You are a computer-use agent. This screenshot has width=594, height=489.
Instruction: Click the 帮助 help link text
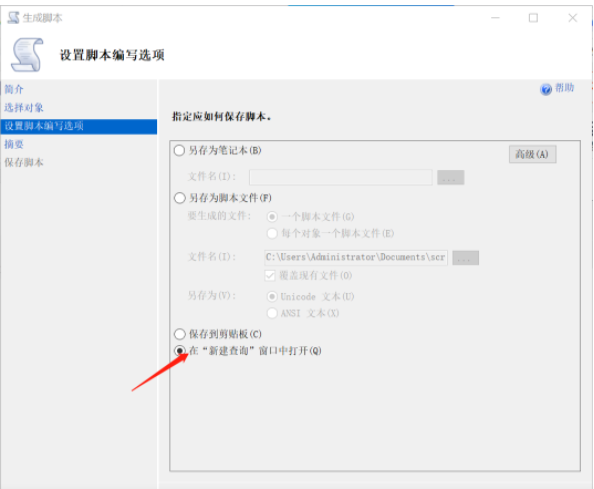pyautogui.click(x=564, y=88)
